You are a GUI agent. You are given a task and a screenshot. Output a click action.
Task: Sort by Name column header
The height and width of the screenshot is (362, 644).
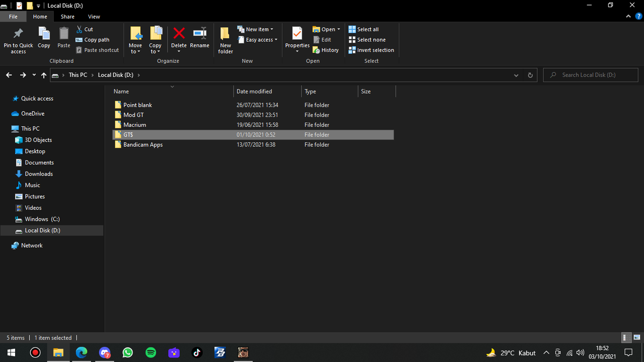[x=172, y=92]
